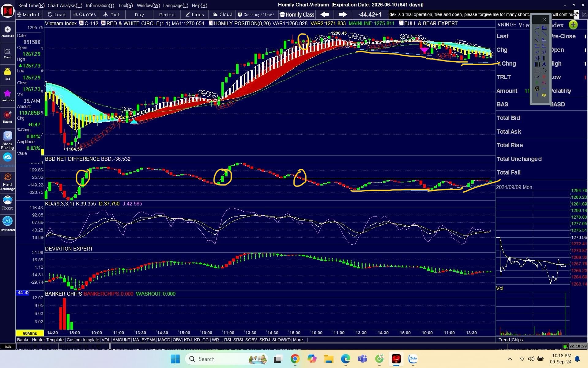Open the Information(I) menu
Screen dimensions: 588x368
tap(100, 5)
